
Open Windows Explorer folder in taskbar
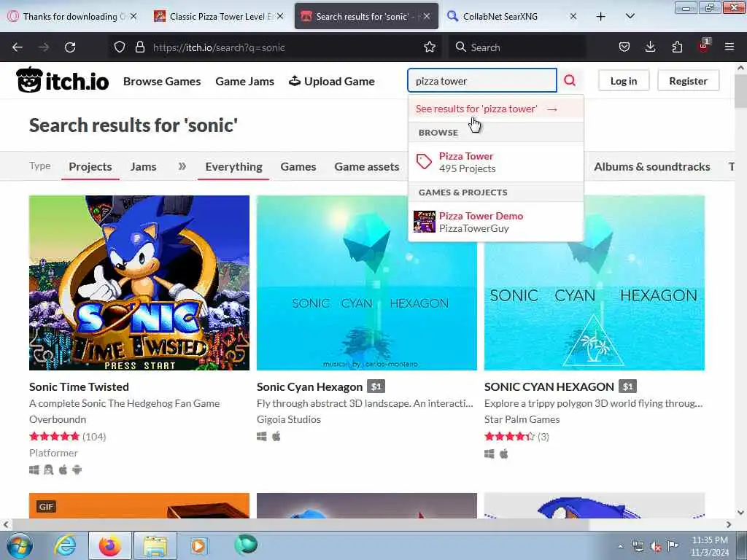[x=155, y=545]
